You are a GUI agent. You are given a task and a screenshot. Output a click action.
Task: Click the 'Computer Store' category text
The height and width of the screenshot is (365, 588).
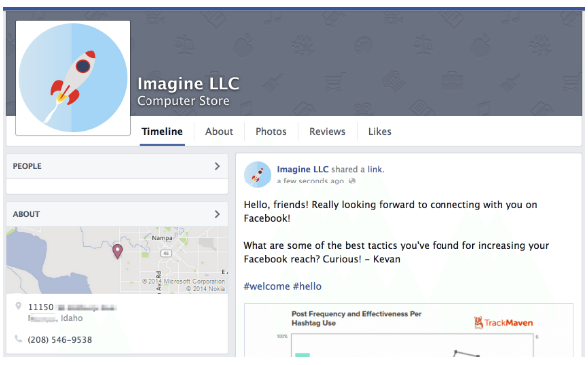(183, 101)
